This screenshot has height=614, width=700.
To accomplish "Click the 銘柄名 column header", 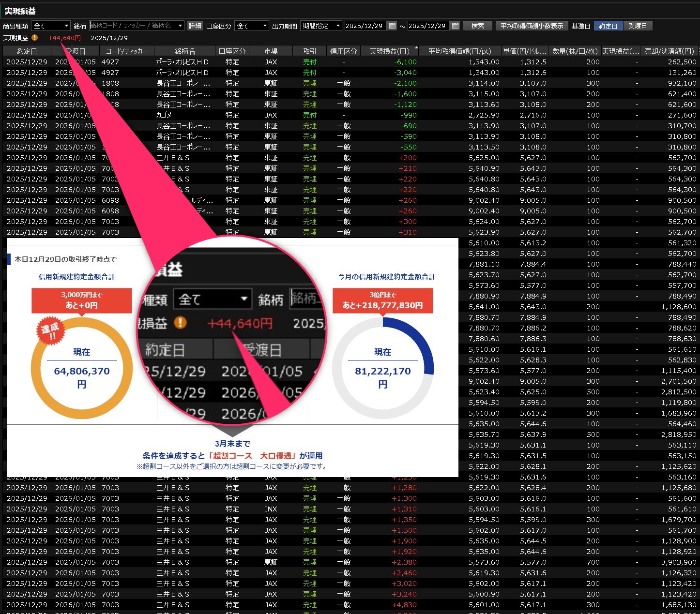I will point(184,51).
